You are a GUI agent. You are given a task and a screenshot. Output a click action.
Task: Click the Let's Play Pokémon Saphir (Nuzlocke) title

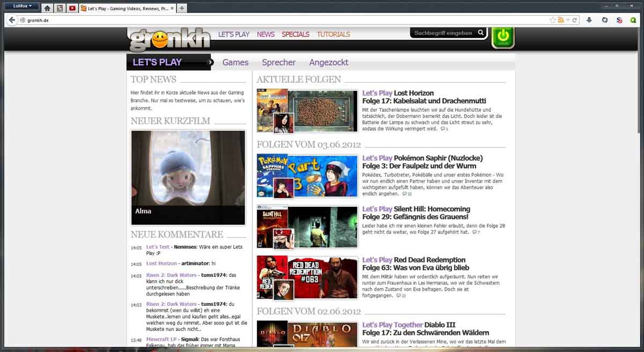point(422,158)
